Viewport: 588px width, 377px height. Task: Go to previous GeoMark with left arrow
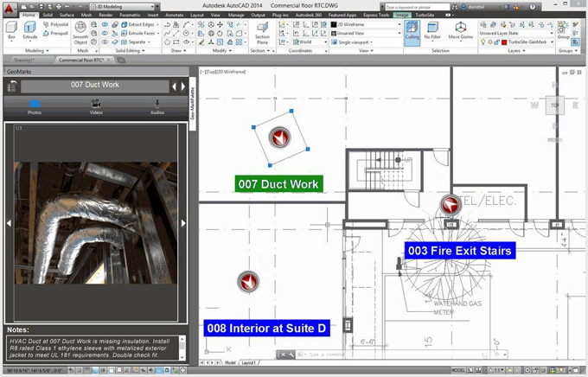click(x=174, y=86)
